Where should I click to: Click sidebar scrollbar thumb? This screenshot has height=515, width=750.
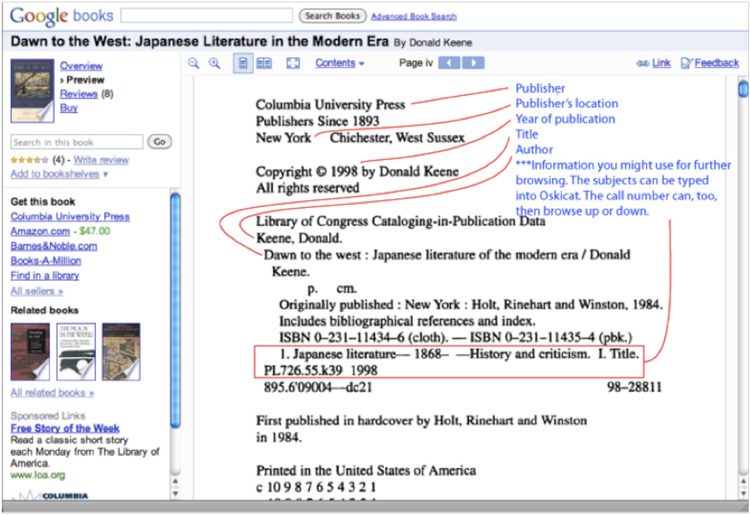pyautogui.click(x=175, y=310)
